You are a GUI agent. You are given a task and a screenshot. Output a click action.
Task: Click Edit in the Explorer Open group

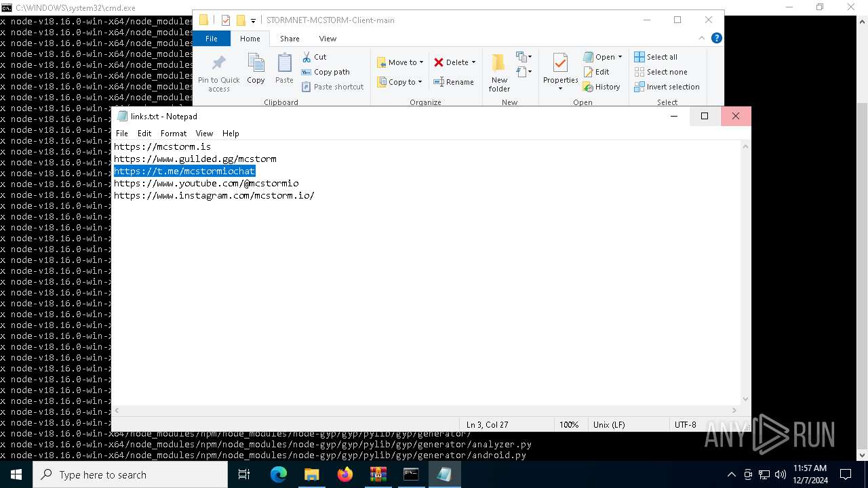(596, 72)
